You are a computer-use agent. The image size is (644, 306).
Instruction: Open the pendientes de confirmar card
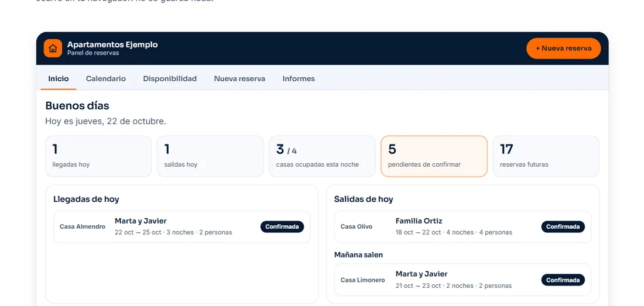(434, 156)
